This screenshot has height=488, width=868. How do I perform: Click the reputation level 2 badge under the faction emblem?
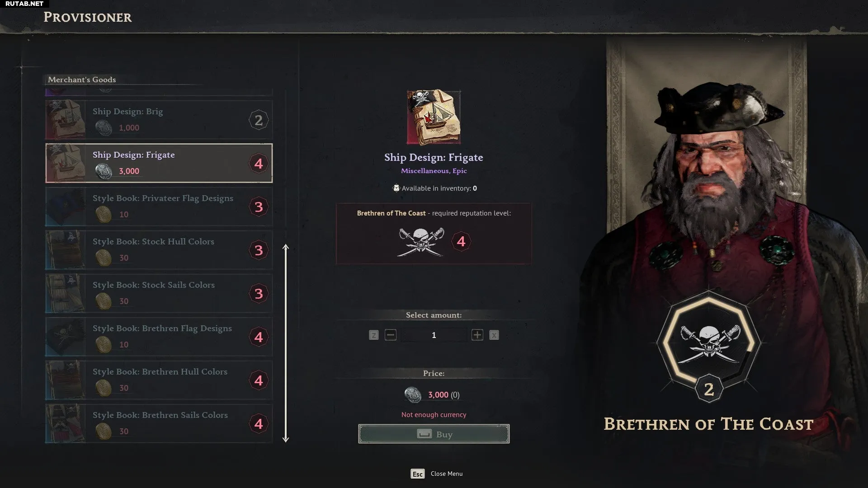[x=709, y=389]
